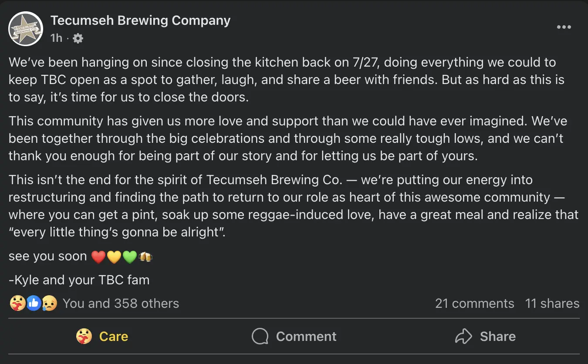Open Tecumseh Brewing Company profile picture

coord(26,29)
